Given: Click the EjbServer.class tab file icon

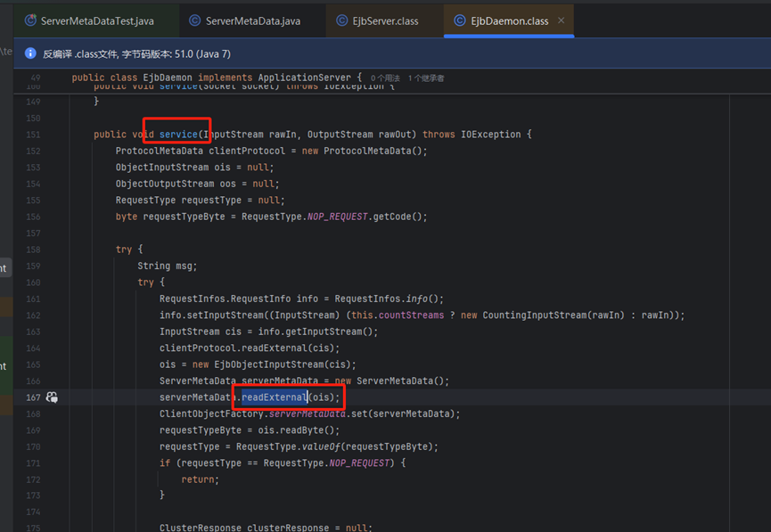Looking at the screenshot, I should click(x=342, y=20).
